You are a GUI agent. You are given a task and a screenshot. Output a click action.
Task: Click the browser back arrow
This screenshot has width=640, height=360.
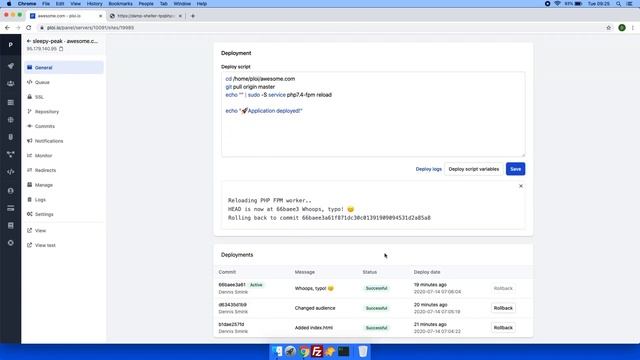(7, 28)
